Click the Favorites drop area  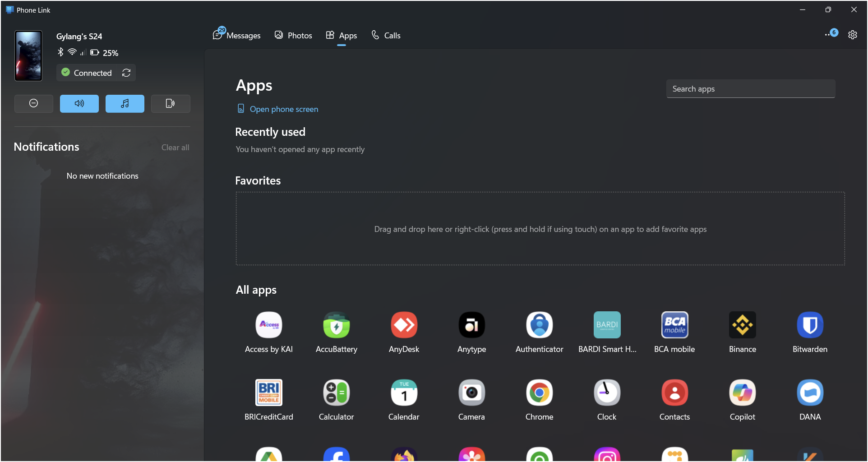[x=540, y=229]
